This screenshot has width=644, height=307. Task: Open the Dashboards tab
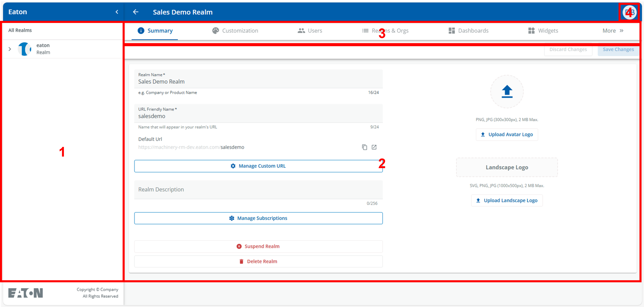[468, 31]
